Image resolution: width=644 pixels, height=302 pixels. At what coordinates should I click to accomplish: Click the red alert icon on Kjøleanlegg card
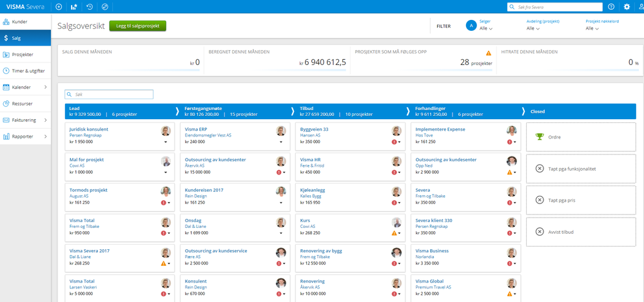(x=395, y=203)
